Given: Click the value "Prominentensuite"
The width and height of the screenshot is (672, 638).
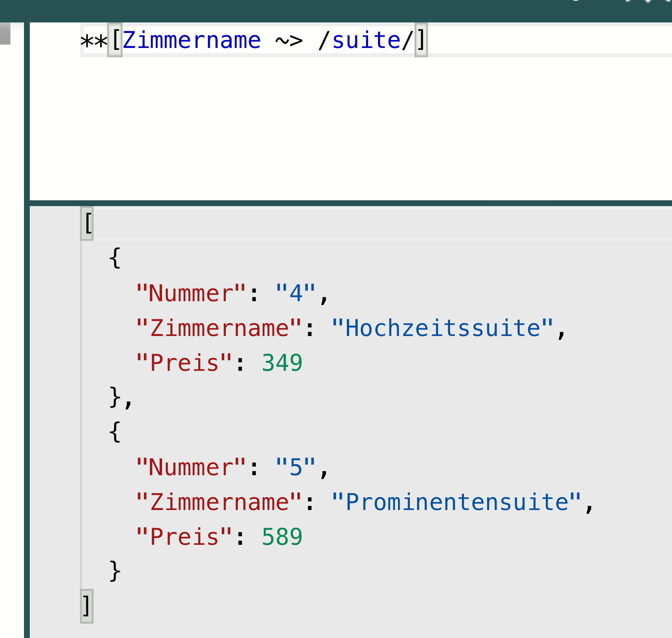Looking at the screenshot, I should 456,502.
